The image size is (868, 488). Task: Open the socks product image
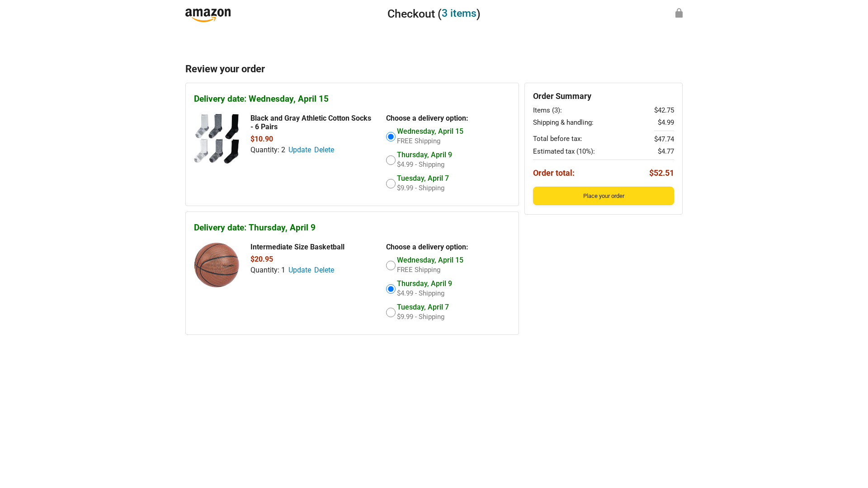pos(217,139)
